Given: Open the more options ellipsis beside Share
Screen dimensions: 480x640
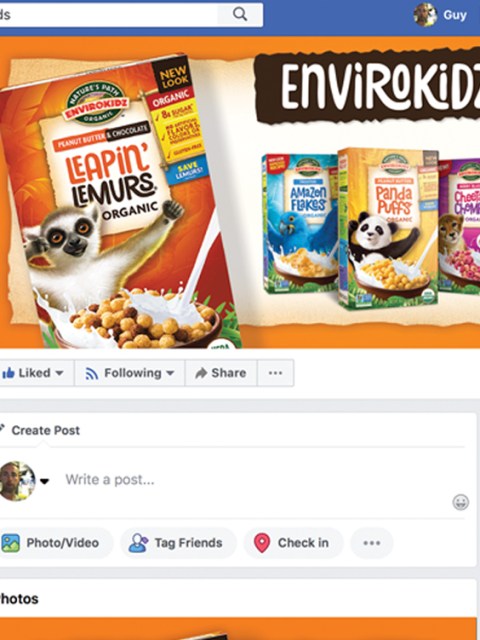Looking at the screenshot, I should pyautogui.click(x=276, y=373).
